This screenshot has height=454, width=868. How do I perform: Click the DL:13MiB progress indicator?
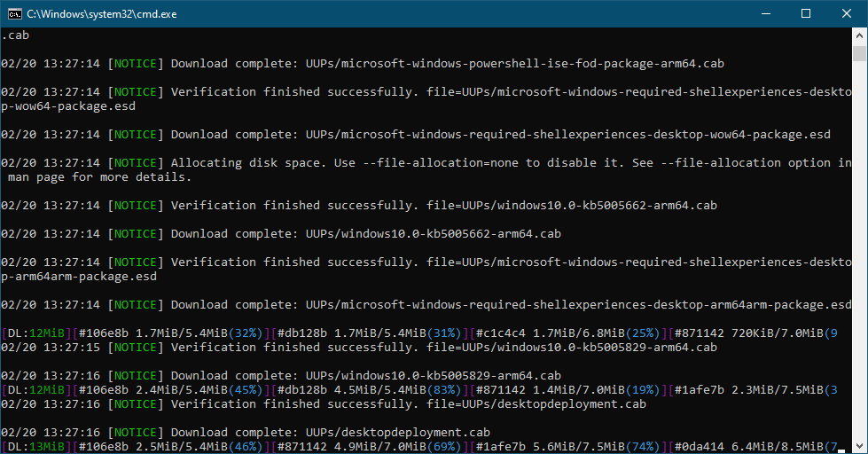(36, 446)
